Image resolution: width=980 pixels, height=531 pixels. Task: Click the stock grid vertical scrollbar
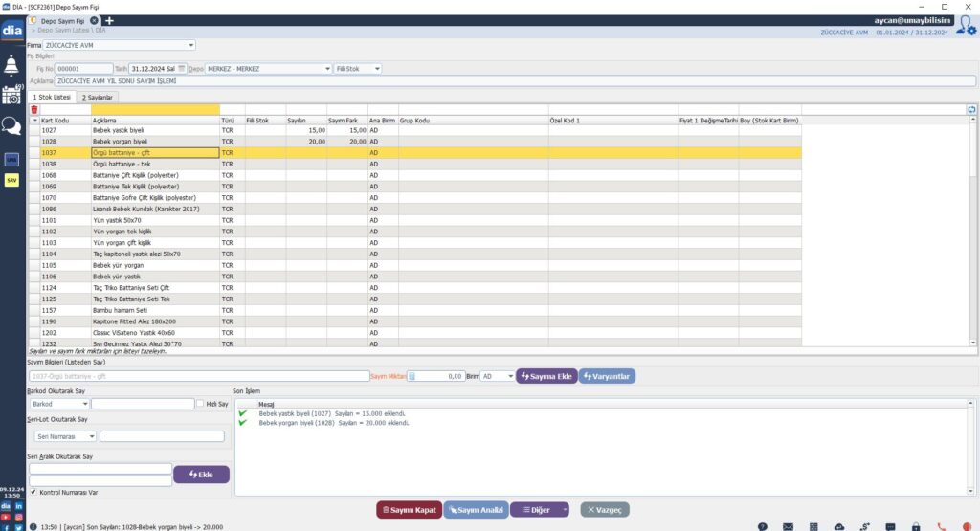pos(973,231)
